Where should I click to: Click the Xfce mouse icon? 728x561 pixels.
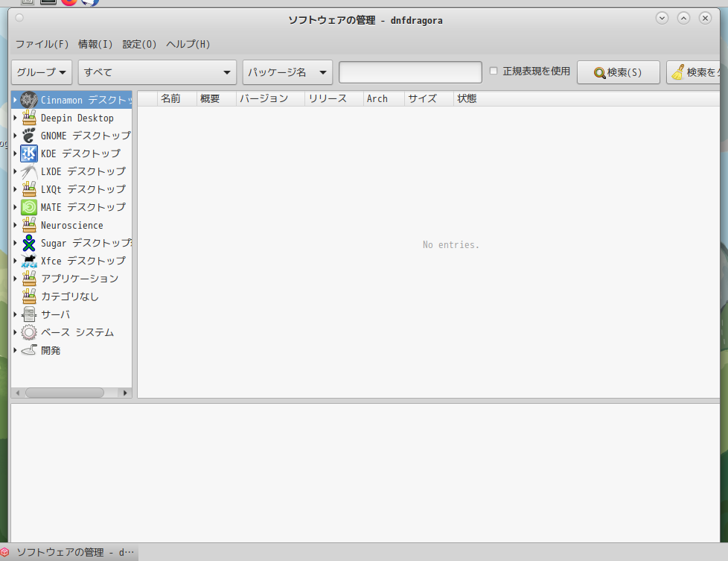point(29,261)
